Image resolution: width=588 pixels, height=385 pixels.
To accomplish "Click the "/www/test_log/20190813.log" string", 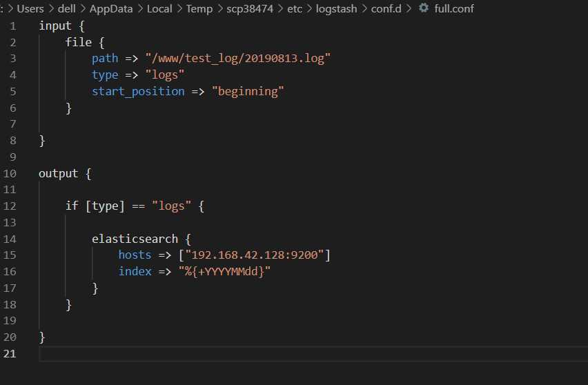I will [237, 59].
